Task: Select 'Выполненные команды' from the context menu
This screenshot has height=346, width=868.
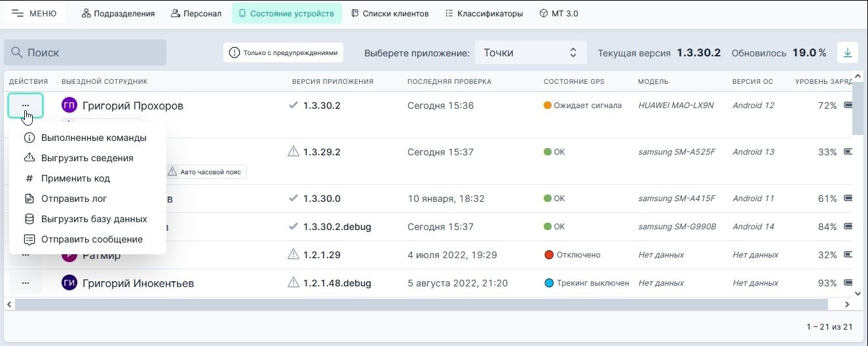Action: [94, 138]
